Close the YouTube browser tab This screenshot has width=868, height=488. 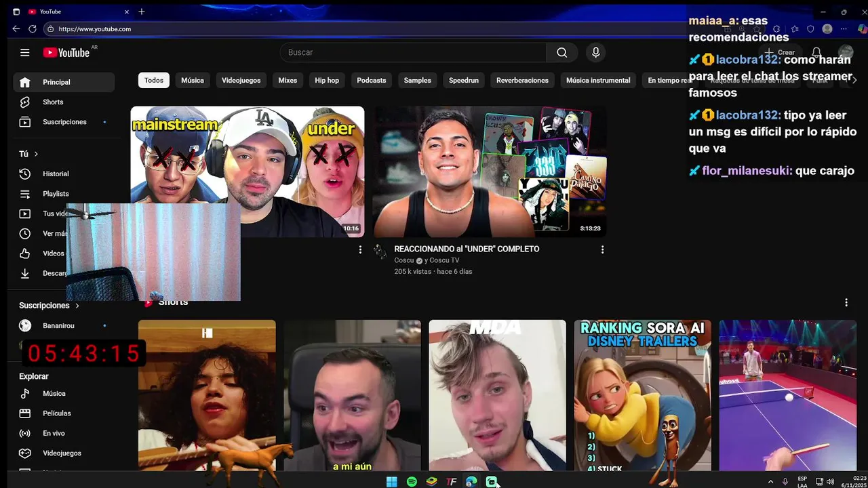125,12
